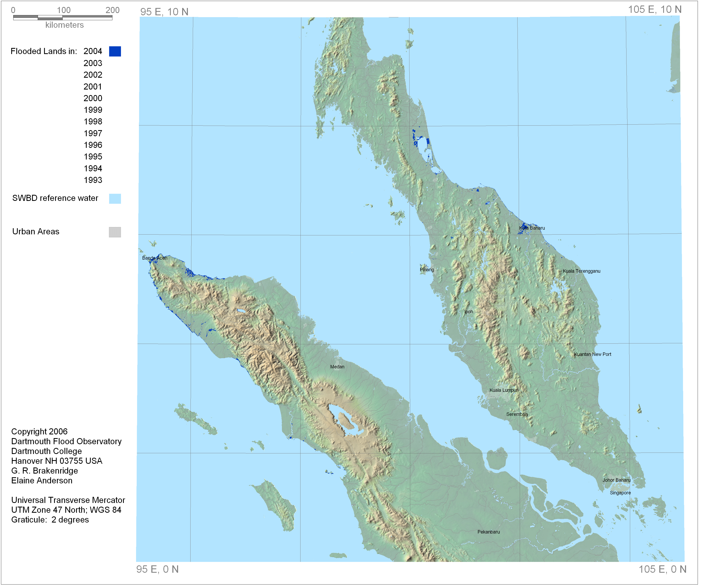Select the 1993 legend year
This screenshot has height=588, width=705.
point(93,180)
